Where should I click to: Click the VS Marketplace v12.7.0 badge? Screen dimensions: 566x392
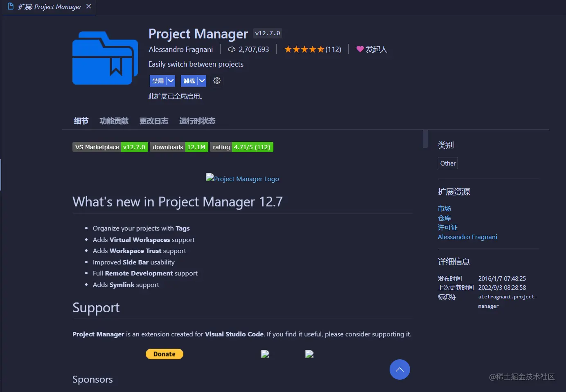(110, 147)
